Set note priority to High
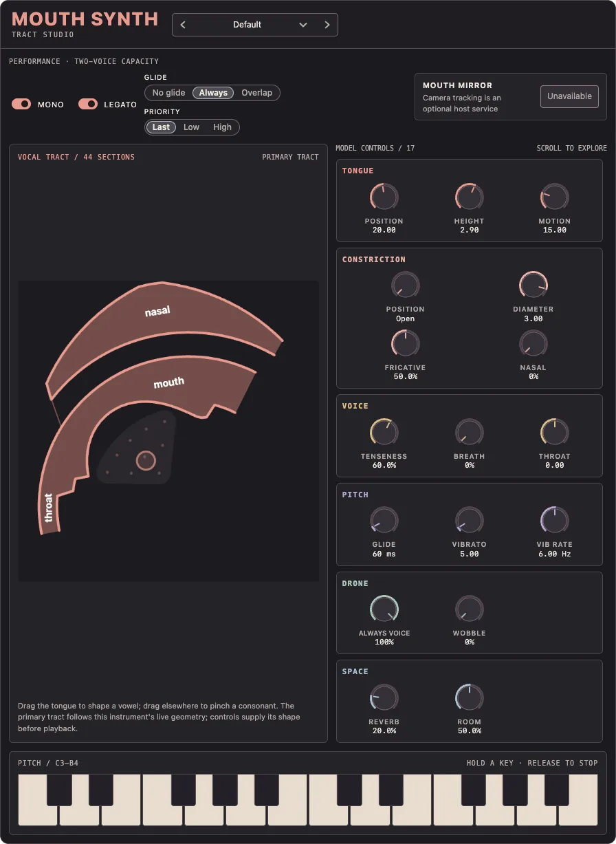This screenshot has width=616, height=844. point(222,127)
